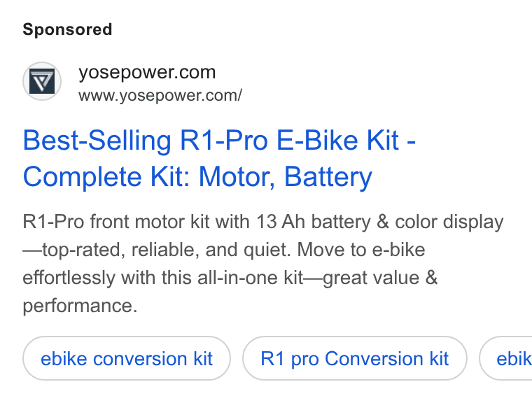
Task: Click 'effortlessly with this all-in-one kit' text
Action: (x=163, y=278)
